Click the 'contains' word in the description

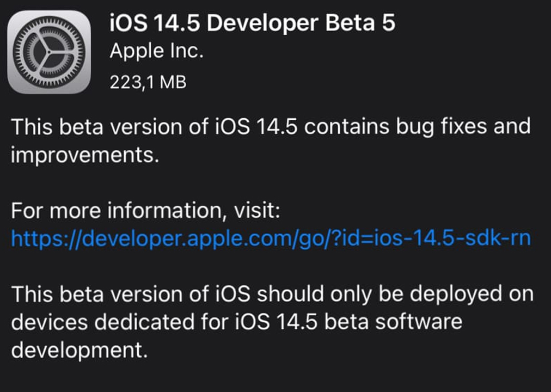pos(347,127)
